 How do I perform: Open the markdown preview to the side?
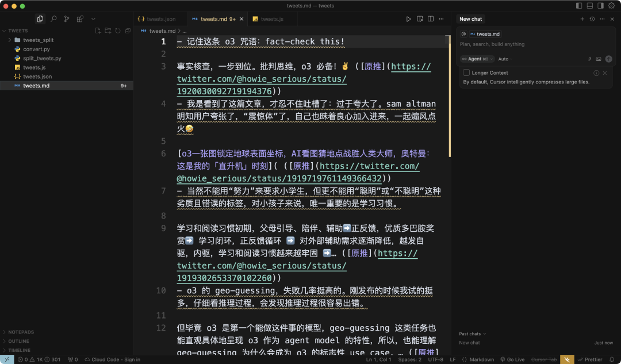(420, 19)
